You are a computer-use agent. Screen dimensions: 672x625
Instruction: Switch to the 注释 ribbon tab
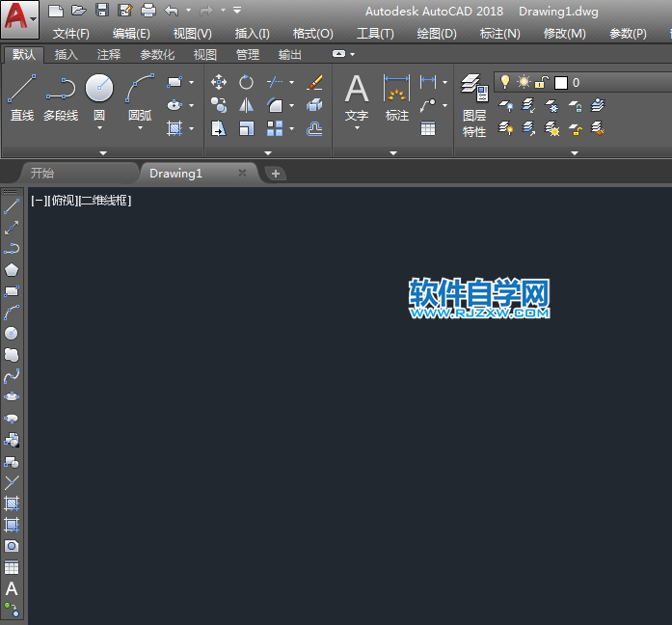[x=109, y=55]
